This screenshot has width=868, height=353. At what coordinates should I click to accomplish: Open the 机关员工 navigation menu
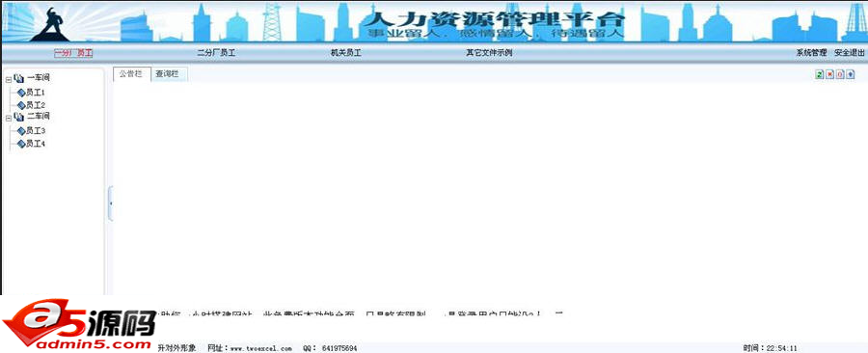pos(346,53)
